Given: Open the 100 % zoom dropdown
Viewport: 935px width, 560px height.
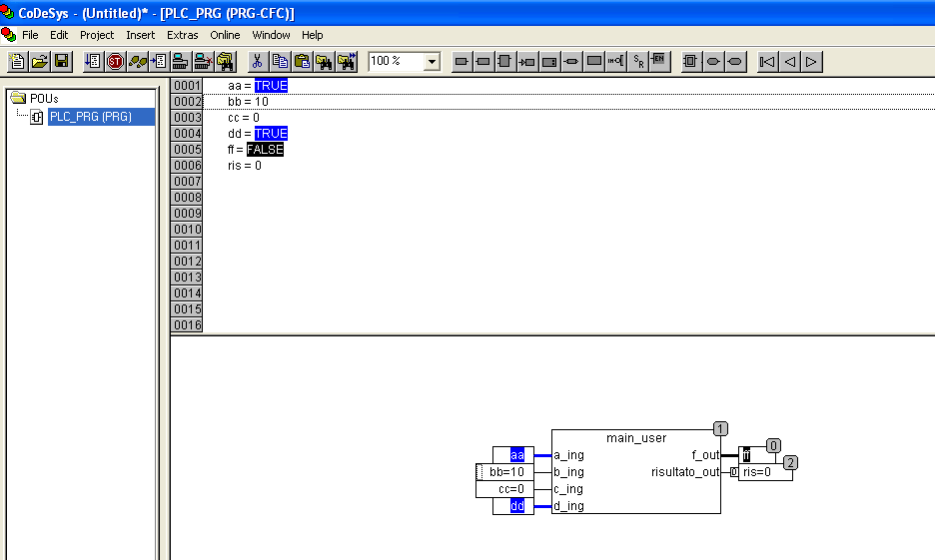Looking at the screenshot, I should [432, 62].
